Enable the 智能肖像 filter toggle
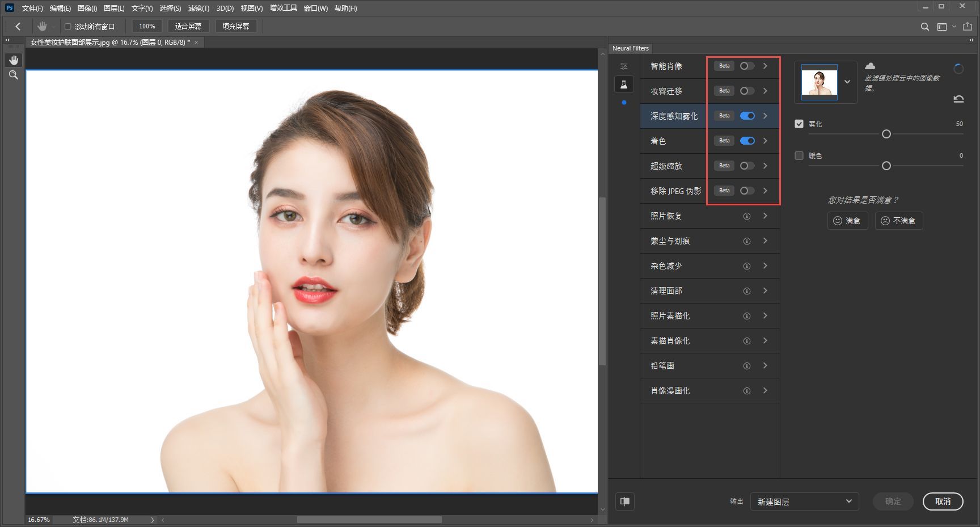980x527 pixels. (746, 66)
